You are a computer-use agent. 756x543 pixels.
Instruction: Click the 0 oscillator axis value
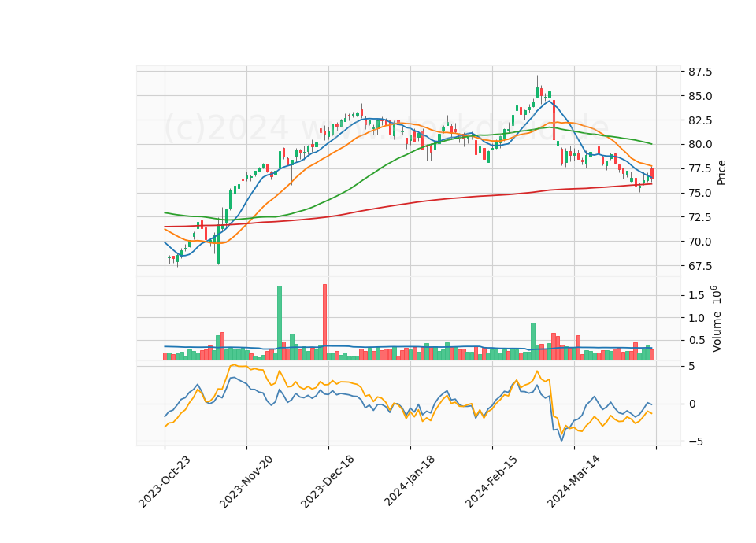point(692,404)
